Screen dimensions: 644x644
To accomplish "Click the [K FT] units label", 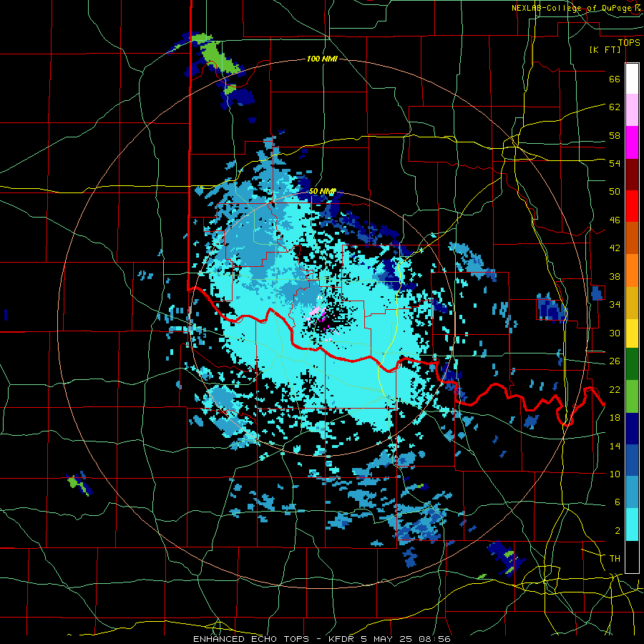I will 605,49.
